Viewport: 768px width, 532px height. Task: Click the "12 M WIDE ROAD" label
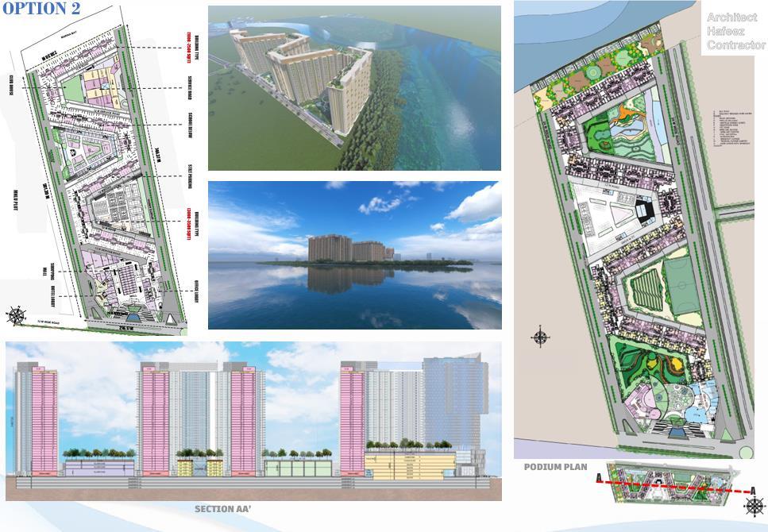click(x=48, y=321)
